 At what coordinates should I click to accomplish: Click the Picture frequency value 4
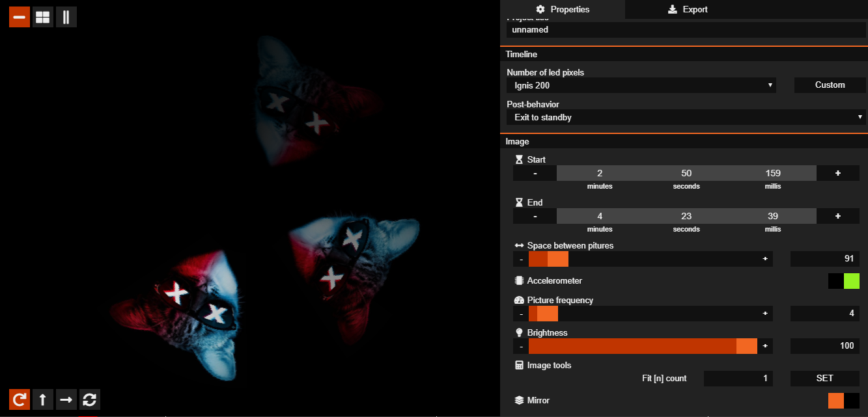825,314
